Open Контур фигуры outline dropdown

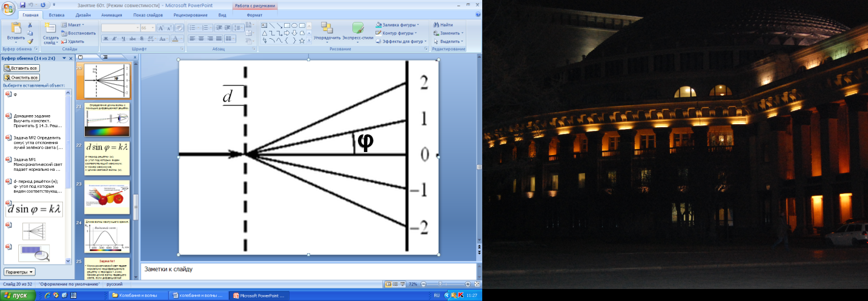tap(397, 33)
